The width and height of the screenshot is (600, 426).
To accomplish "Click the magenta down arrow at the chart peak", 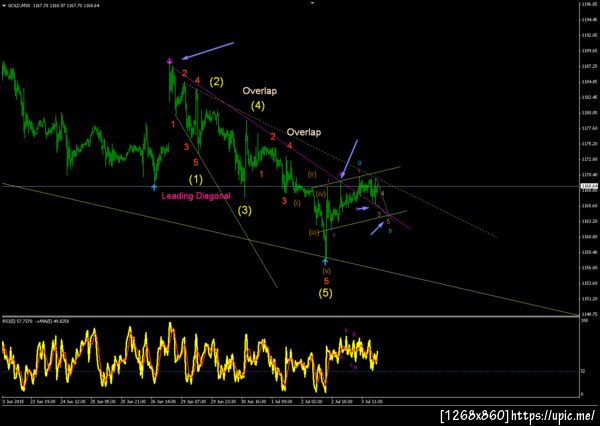I will click(x=170, y=60).
